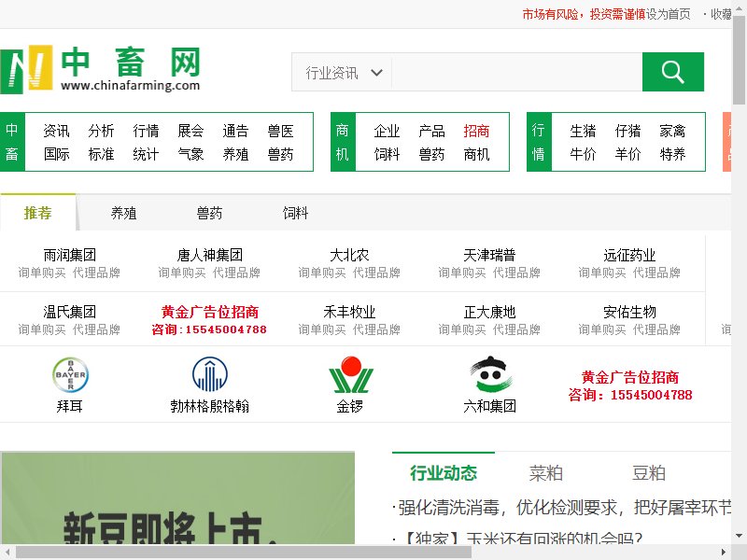Viewport: 747px width, 560px height.
Task: Open 兽药 in the 商机 menu
Action: point(431,154)
